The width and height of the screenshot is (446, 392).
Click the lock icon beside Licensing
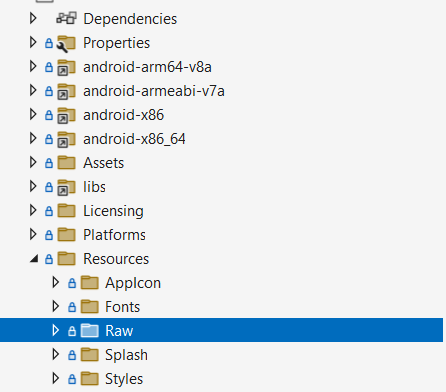click(49, 211)
